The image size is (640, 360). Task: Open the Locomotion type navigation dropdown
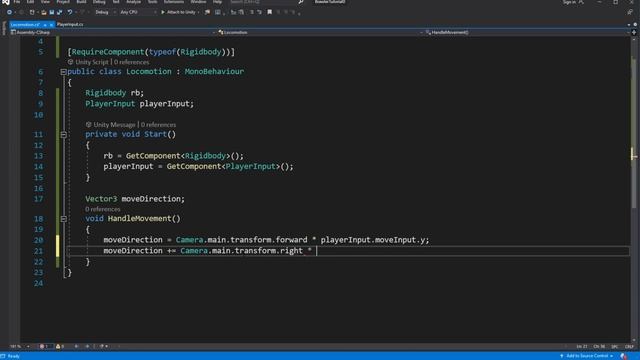tap(320, 32)
